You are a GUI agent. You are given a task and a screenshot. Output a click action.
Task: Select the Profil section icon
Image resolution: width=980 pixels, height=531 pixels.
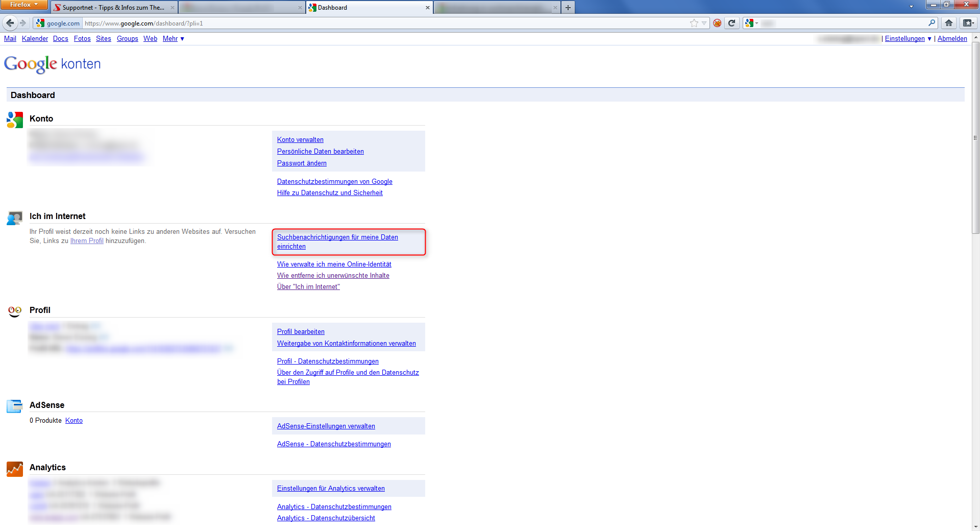(14, 311)
